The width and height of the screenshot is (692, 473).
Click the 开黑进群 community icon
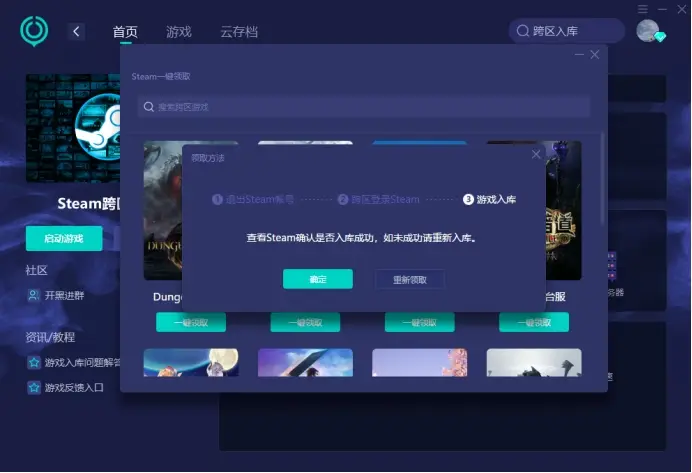[x=33, y=295]
